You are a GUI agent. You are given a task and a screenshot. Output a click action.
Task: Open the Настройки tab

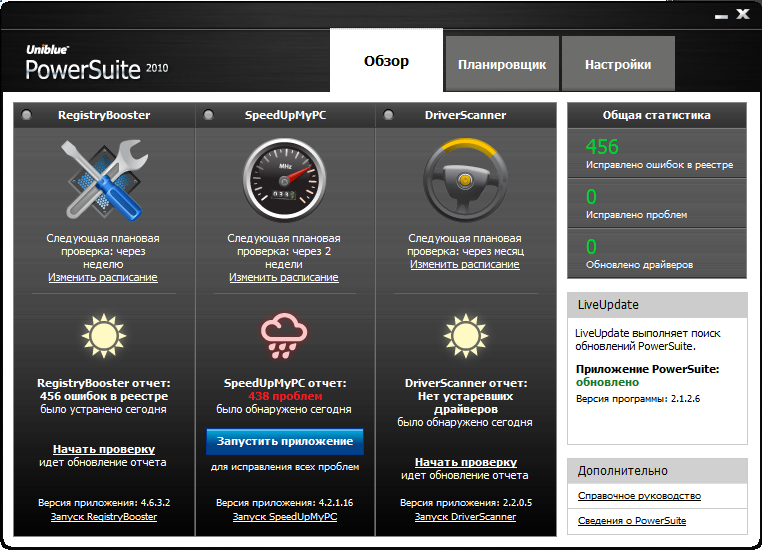[x=618, y=64]
